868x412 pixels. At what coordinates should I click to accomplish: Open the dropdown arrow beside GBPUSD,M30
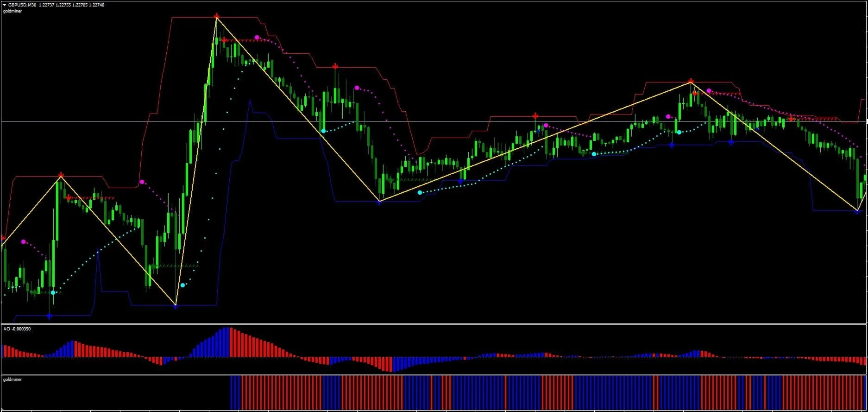tap(4, 5)
